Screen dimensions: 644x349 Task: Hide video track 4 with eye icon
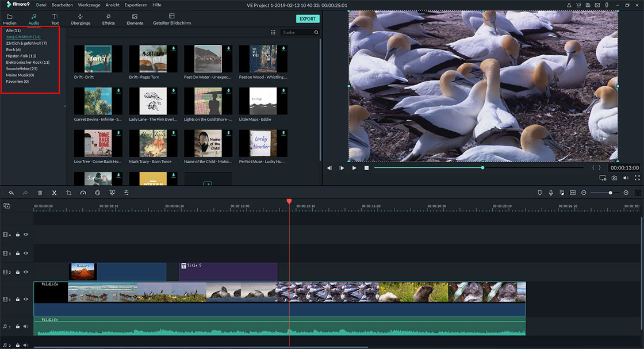pyautogui.click(x=26, y=235)
